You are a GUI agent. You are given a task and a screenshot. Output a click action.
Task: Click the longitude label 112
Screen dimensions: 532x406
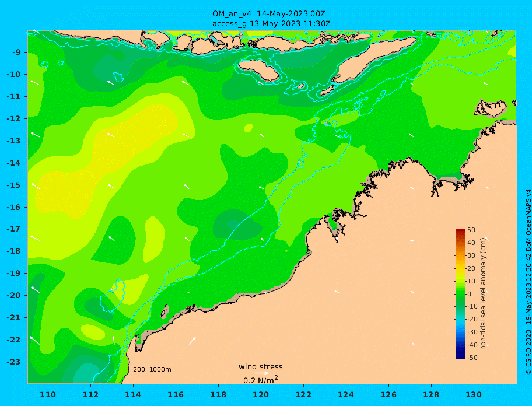90,395
